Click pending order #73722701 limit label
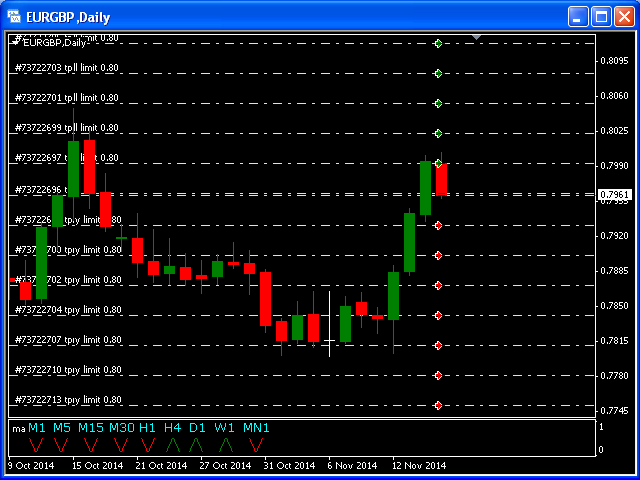The height and width of the screenshot is (480, 640). (x=67, y=98)
